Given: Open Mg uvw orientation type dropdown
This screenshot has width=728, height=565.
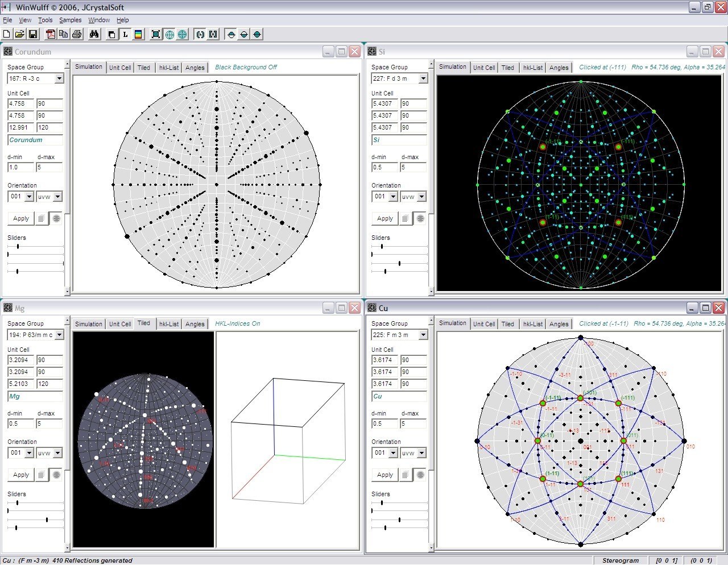Looking at the screenshot, I should pyautogui.click(x=57, y=453).
